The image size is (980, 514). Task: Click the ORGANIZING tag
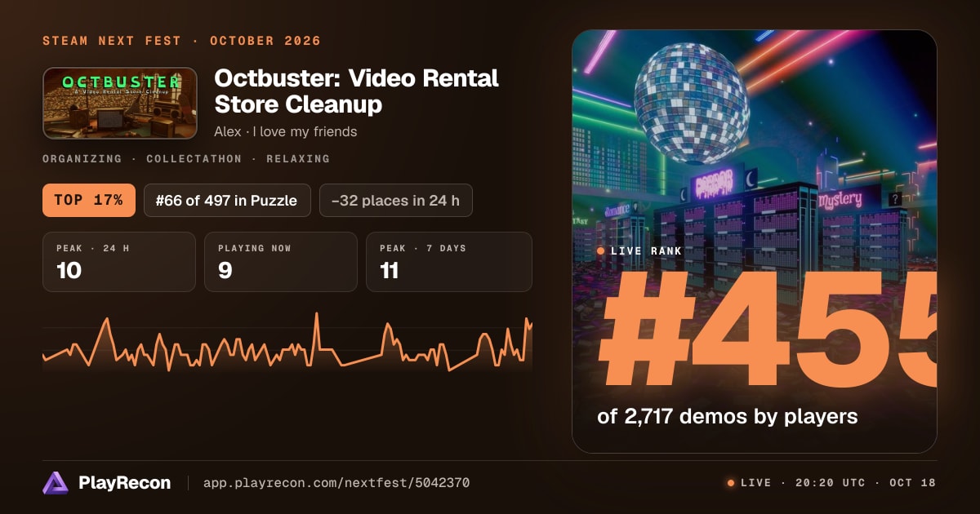(82, 159)
